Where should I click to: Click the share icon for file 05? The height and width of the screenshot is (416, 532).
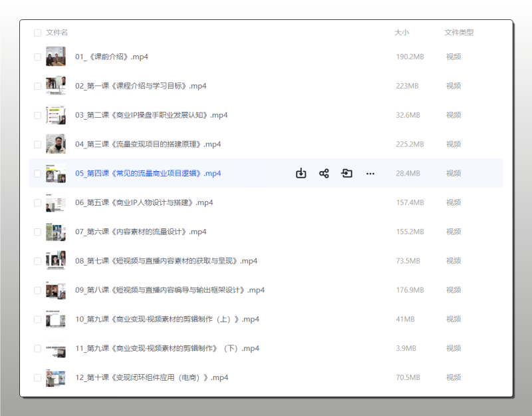[324, 174]
